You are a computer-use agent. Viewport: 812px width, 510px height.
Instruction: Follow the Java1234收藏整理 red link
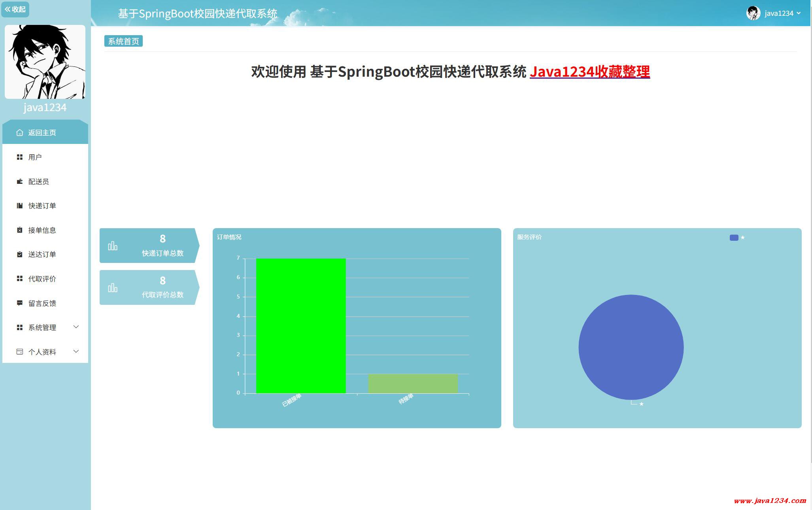(589, 72)
